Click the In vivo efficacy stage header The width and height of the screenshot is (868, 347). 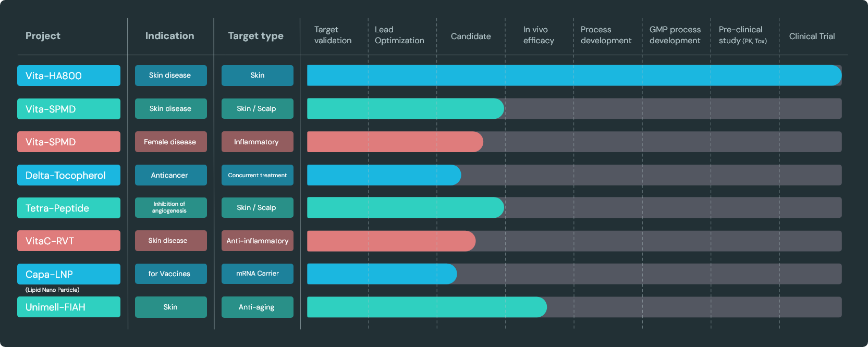tap(539, 35)
